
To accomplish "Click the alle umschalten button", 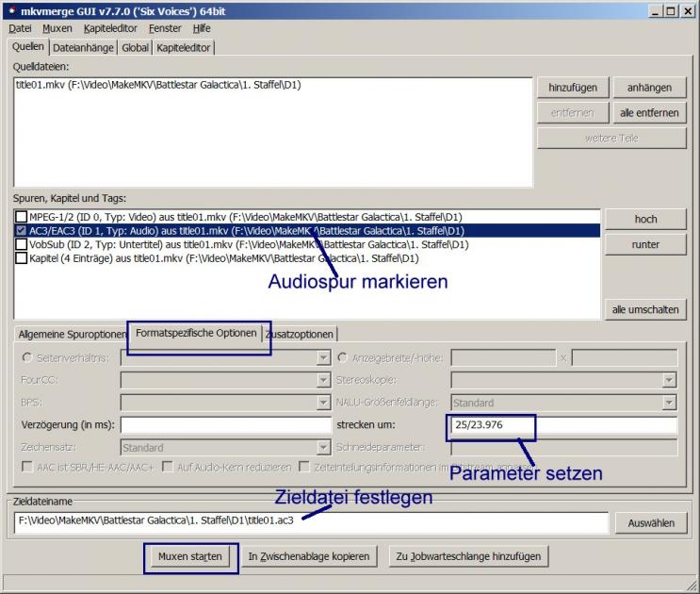I will point(645,309).
